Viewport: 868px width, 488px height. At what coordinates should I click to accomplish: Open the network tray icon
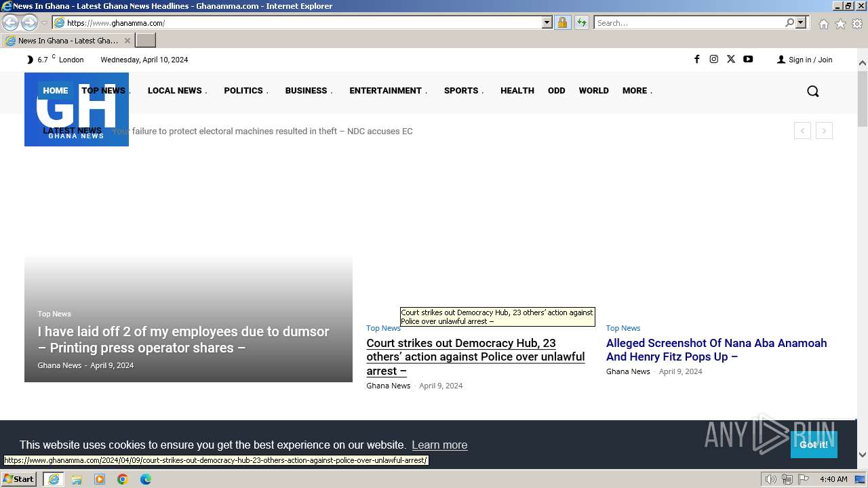(787, 479)
